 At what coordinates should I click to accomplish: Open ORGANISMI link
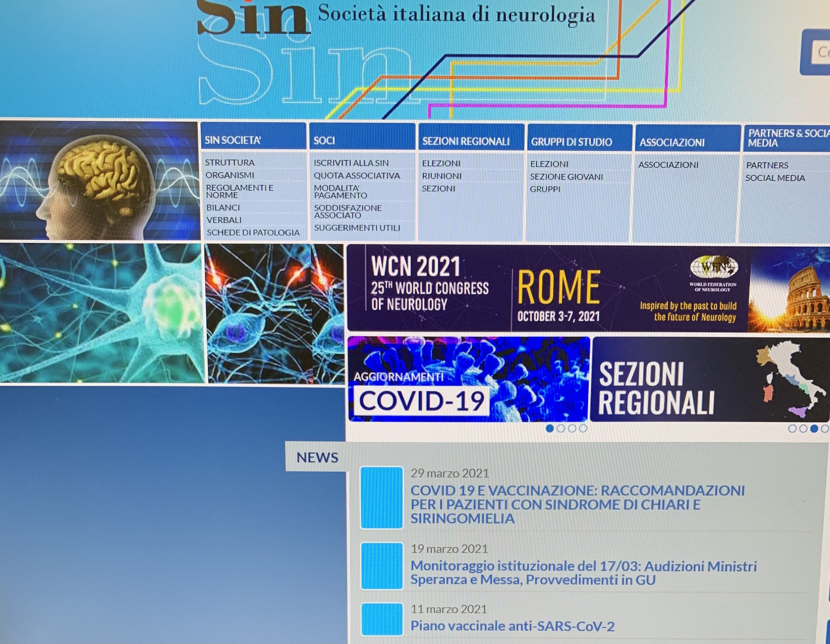click(230, 175)
